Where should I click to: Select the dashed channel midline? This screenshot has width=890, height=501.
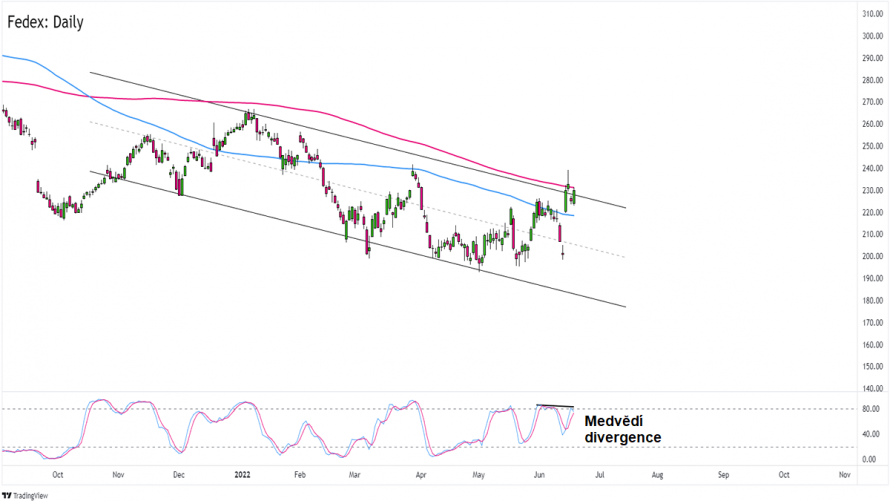(358, 190)
